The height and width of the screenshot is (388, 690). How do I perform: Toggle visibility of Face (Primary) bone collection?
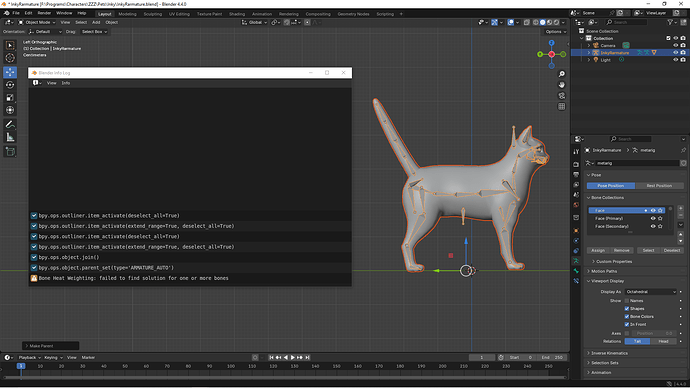(653, 218)
